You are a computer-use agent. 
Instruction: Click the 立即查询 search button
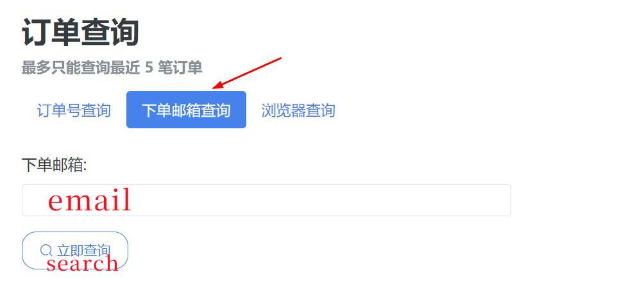pos(75,251)
